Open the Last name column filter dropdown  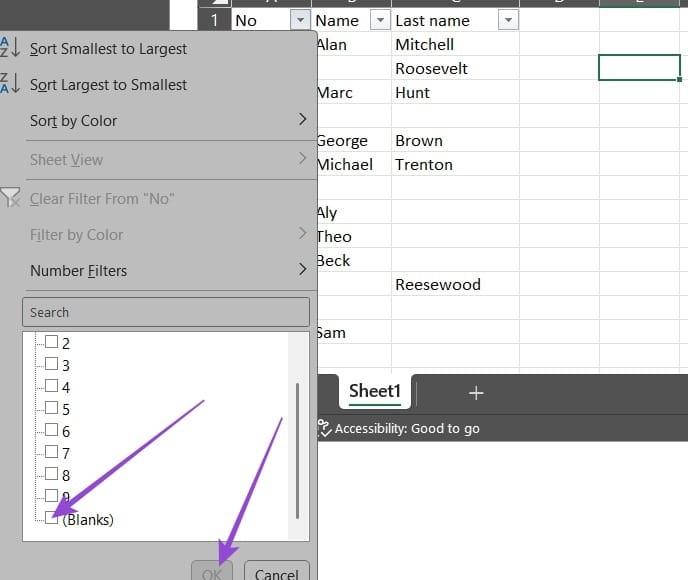click(x=508, y=20)
